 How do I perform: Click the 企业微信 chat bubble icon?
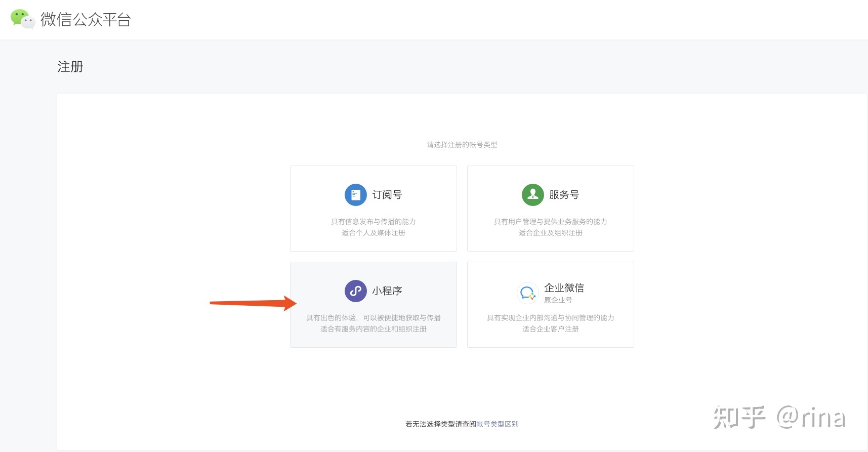click(527, 293)
